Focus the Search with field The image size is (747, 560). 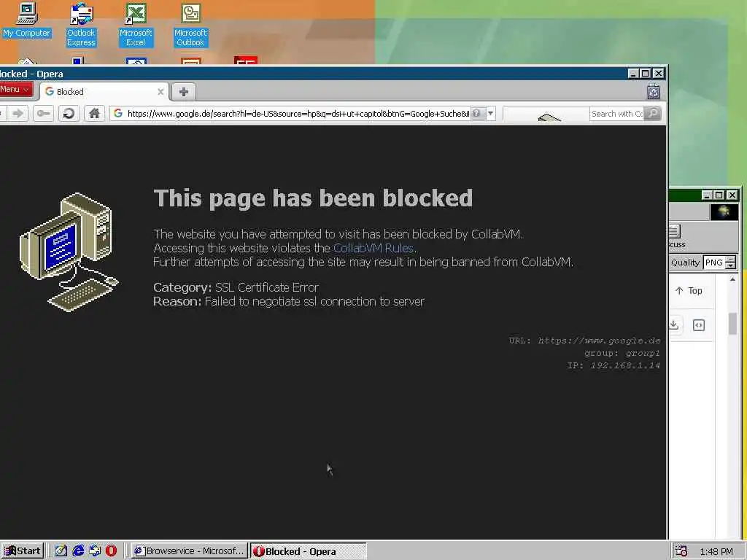pos(617,114)
